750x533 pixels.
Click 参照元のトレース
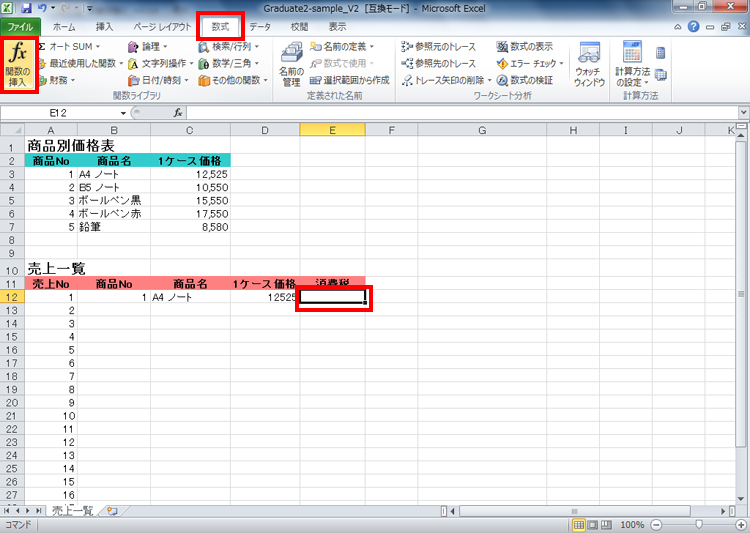pos(439,46)
